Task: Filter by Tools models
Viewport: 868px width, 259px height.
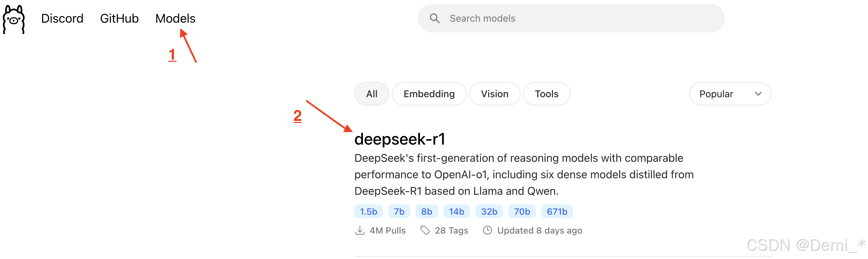Action: [x=547, y=94]
